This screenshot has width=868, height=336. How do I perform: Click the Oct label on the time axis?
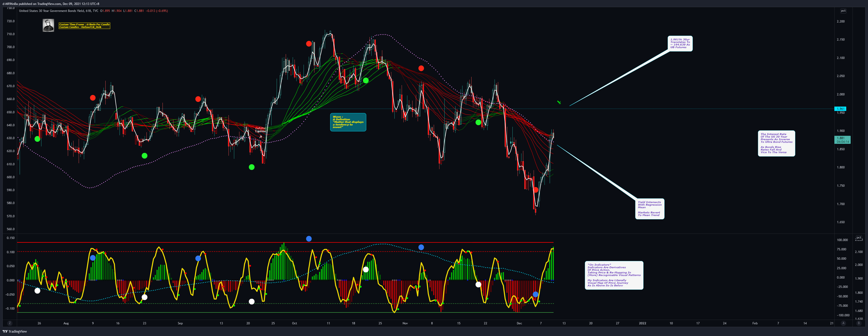pyautogui.click(x=295, y=323)
